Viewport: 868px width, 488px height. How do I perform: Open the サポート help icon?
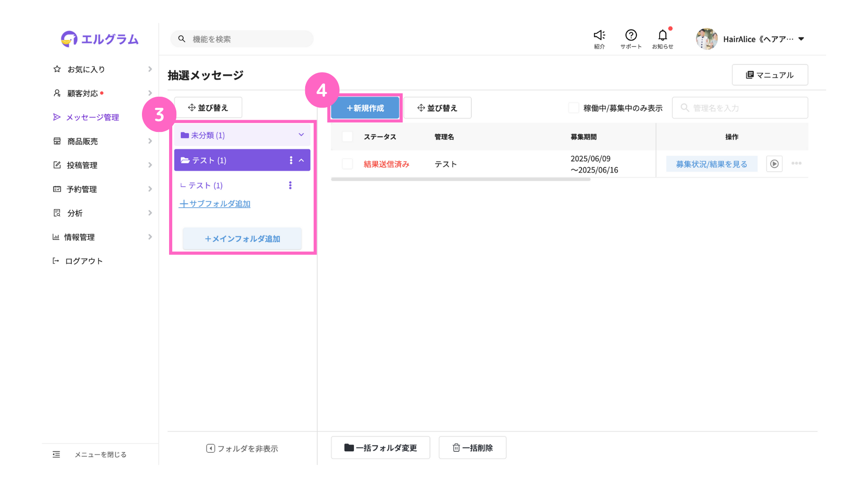tap(631, 39)
